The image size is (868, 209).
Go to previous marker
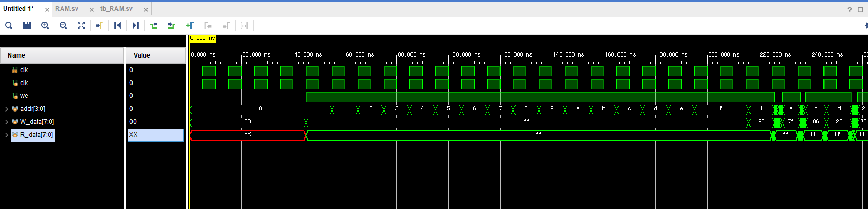click(208, 25)
